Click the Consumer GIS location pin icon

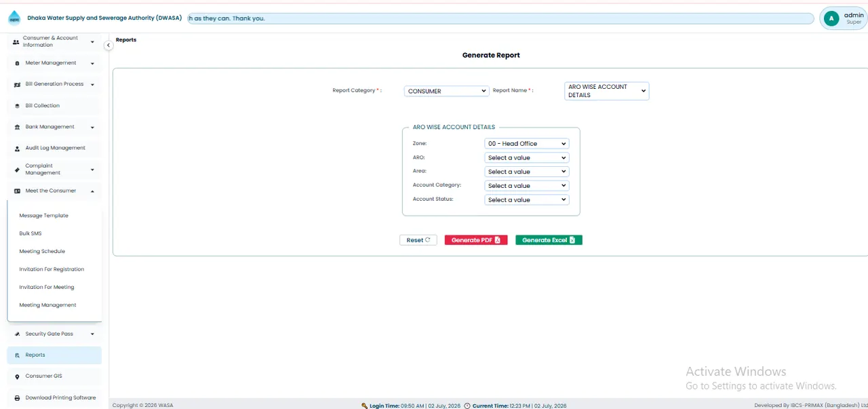(17, 376)
